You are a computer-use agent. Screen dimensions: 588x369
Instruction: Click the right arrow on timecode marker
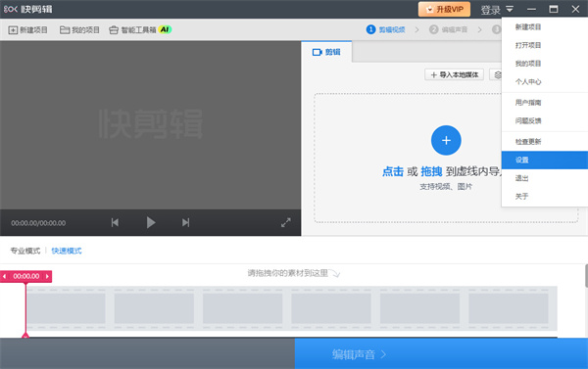pos(47,276)
